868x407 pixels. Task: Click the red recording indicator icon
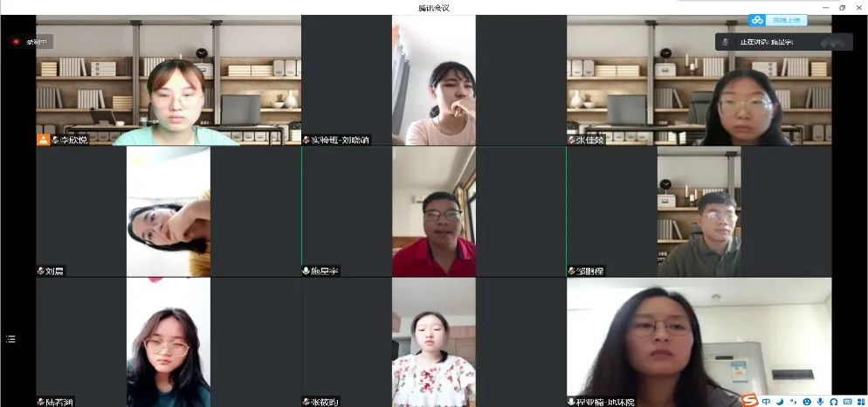[x=15, y=41]
